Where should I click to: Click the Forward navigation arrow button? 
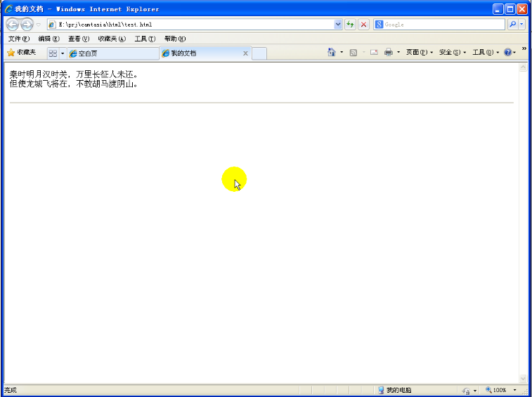(27, 25)
